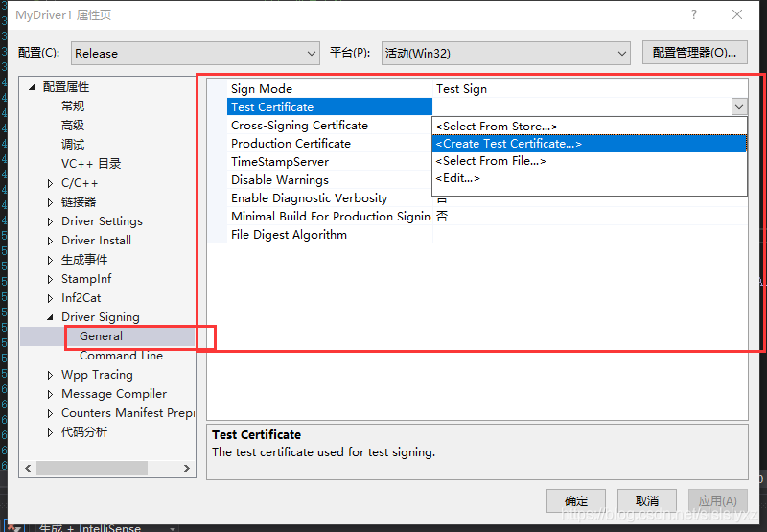Click the tree's left scroll arrow
This screenshot has height=532, width=767.
tap(28, 469)
